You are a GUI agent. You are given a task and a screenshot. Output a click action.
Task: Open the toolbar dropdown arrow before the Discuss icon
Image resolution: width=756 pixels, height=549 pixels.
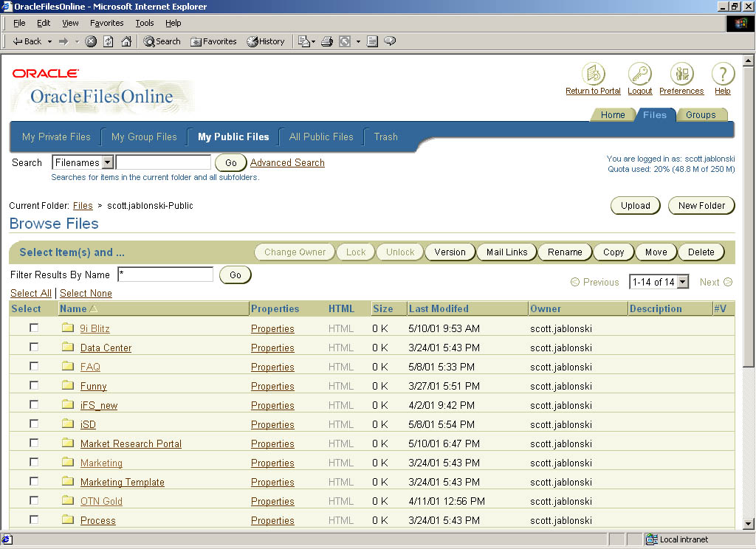(358, 42)
